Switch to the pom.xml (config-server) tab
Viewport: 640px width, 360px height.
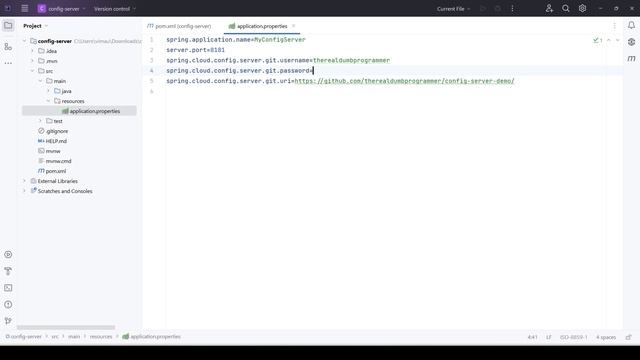[x=179, y=26]
